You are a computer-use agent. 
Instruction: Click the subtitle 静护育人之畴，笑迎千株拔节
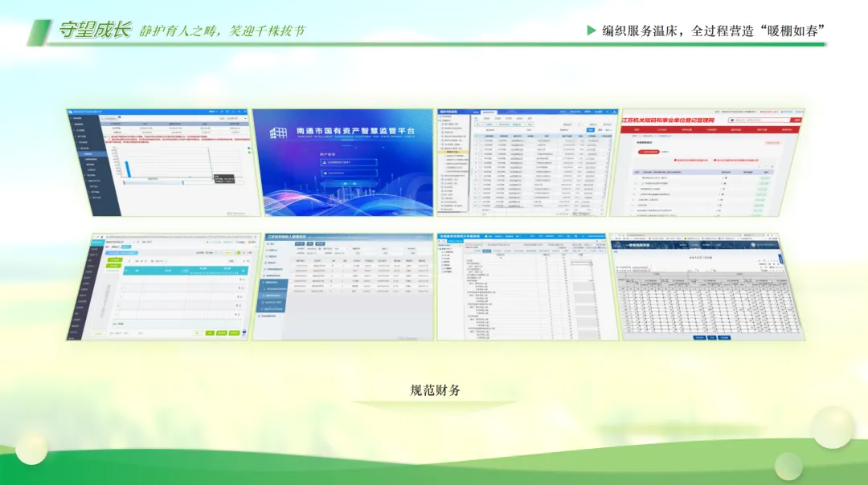click(222, 31)
